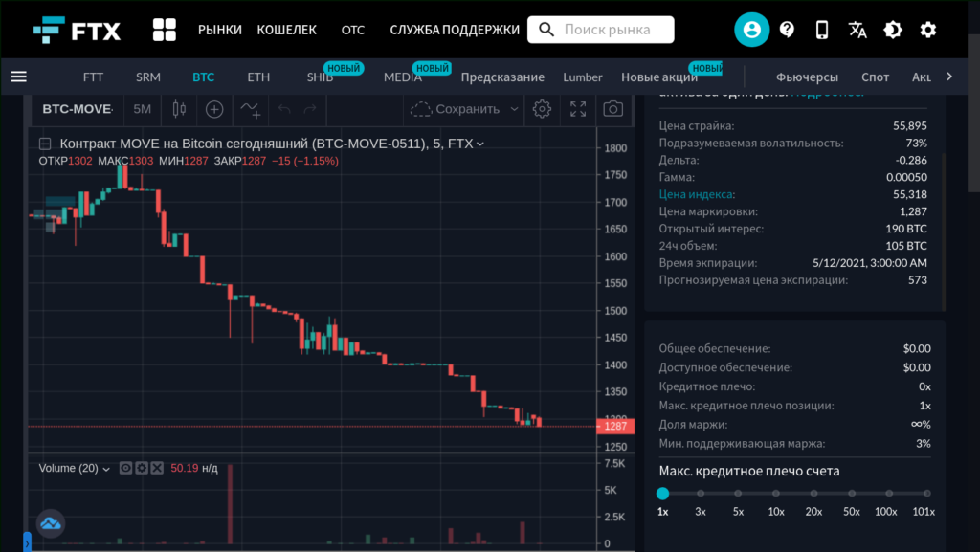The image size is (980, 552).
Task: Open the Volume (20) dropdown
Action: (x=105, y=468)
